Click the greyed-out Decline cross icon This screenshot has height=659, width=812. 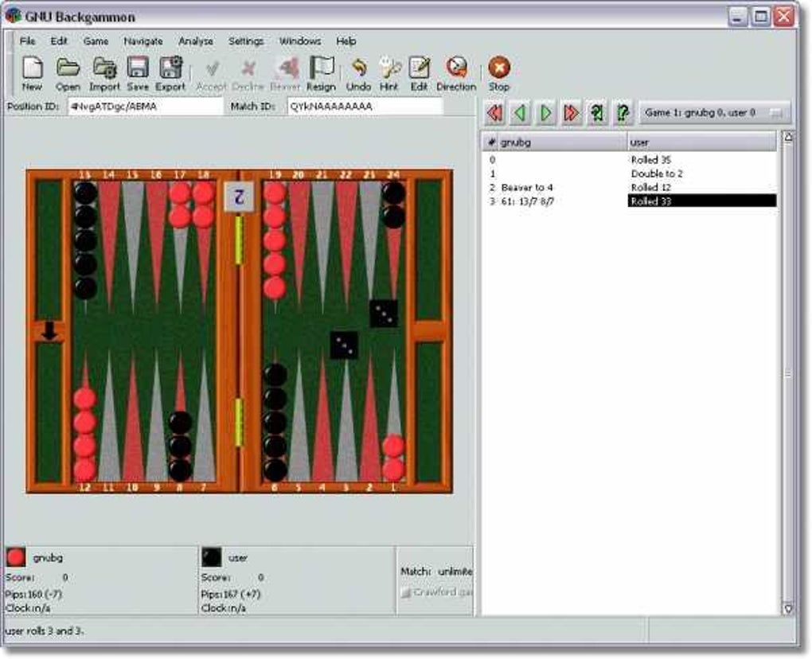[248, 68]
